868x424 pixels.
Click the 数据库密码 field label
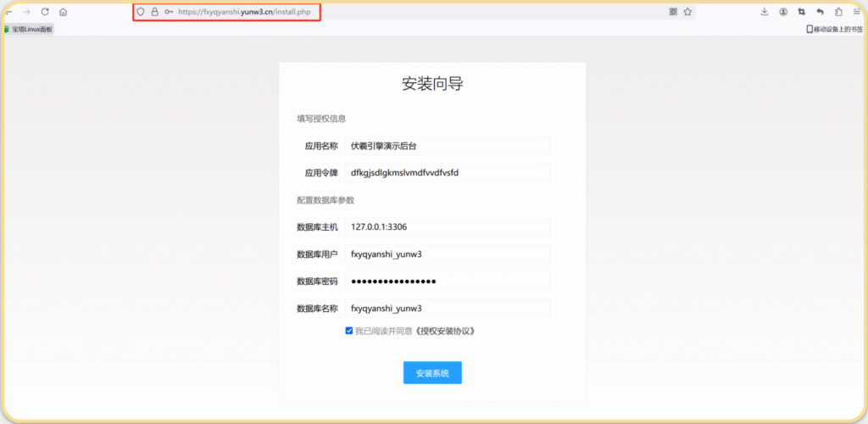[x=317, y=282]
